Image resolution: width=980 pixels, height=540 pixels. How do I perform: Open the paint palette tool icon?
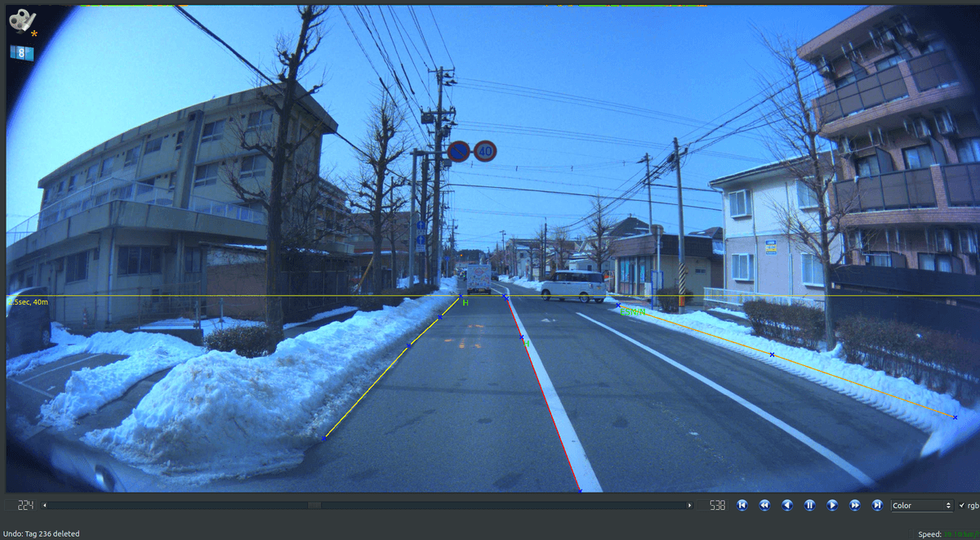(23, 21)
